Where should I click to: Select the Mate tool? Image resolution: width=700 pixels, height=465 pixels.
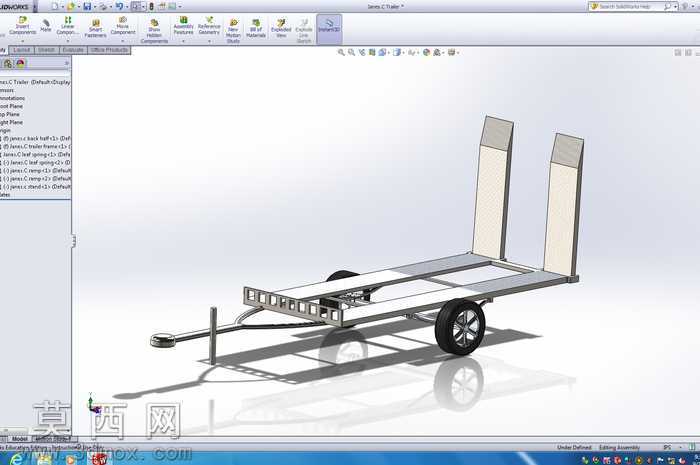coord(46,25)
